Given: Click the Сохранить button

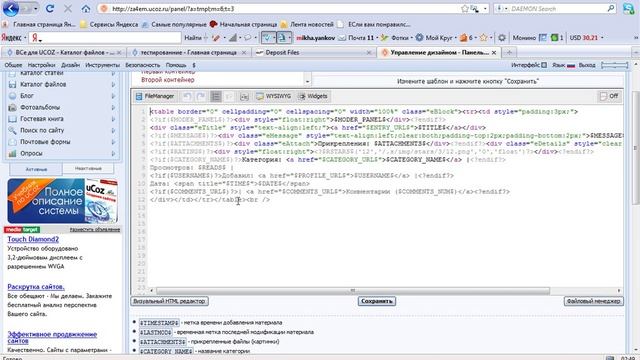Looking at the screenshot, I should (377, 301).
